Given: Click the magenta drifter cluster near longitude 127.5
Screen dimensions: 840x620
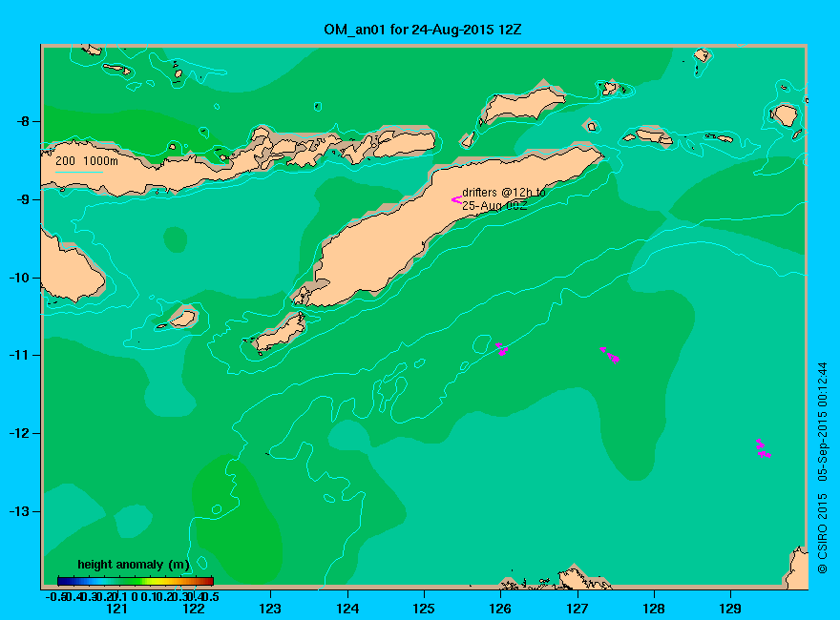Looking at the screenshot, I should pos(610,355).
